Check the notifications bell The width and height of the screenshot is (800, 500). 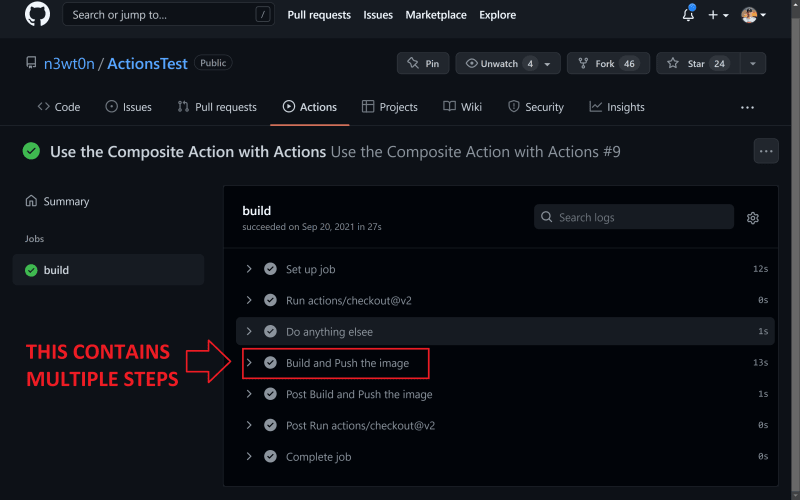coord(688,15)
